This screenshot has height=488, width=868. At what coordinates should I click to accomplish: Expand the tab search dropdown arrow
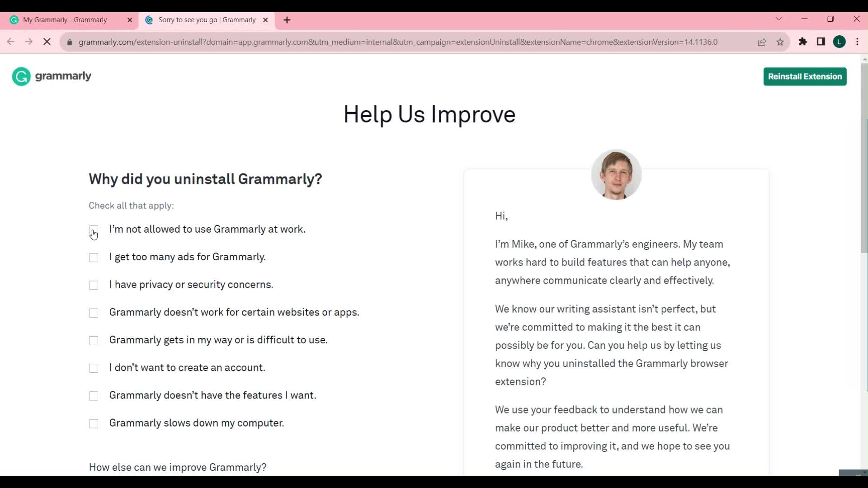point(778,19)
